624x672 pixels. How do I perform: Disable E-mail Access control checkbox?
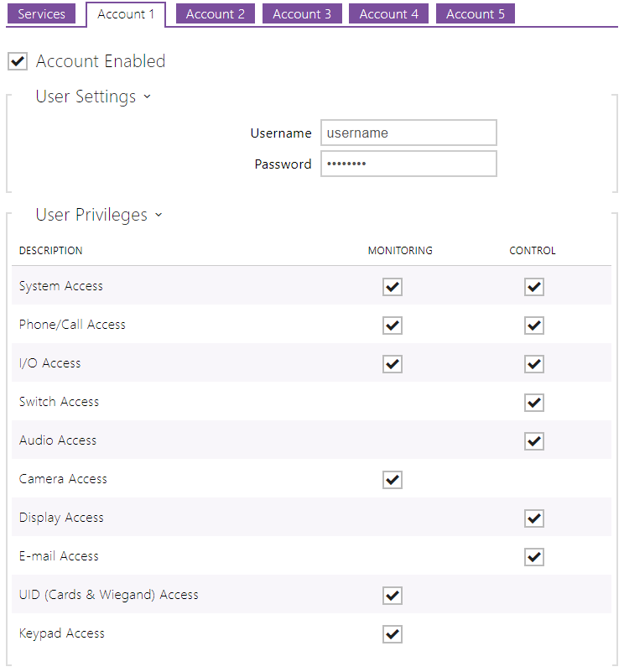pyautogui.click(x=534, y=557)
